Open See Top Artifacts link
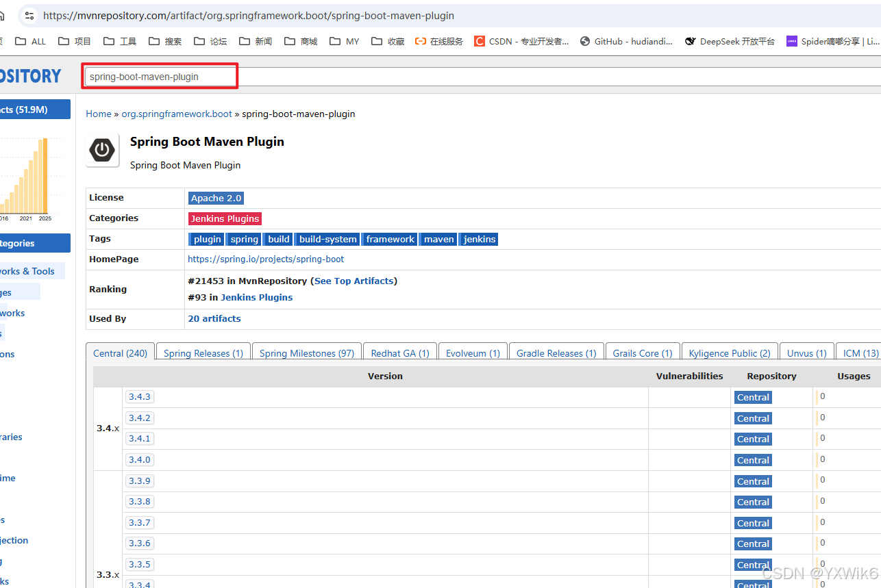 (354, 281)
